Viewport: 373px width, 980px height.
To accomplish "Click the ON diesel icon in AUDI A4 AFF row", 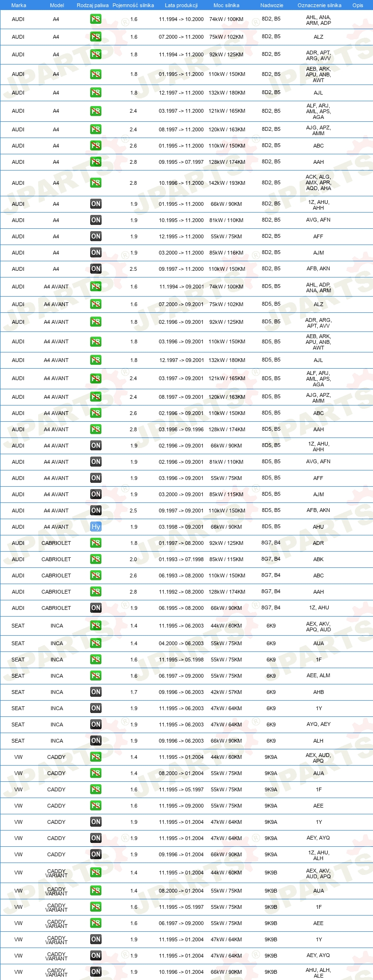I will pyautogui.click(x=95, y=236).
